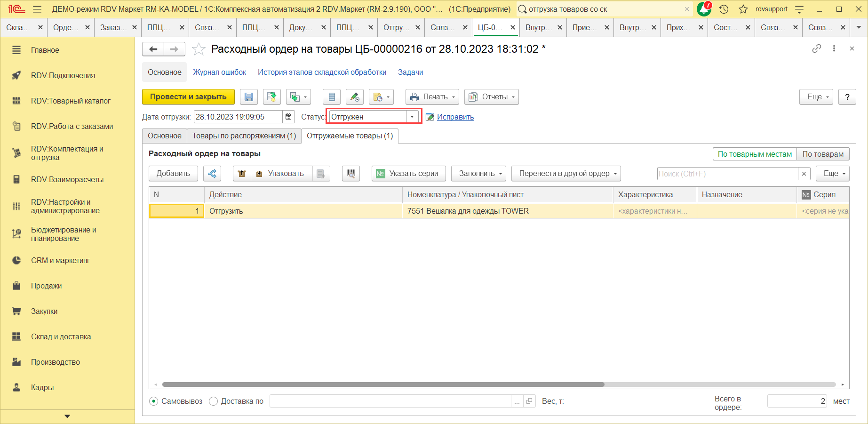Screen dimensions: 868x424
Task: Open Склад и доставка section
Action: tap(61, 336)
